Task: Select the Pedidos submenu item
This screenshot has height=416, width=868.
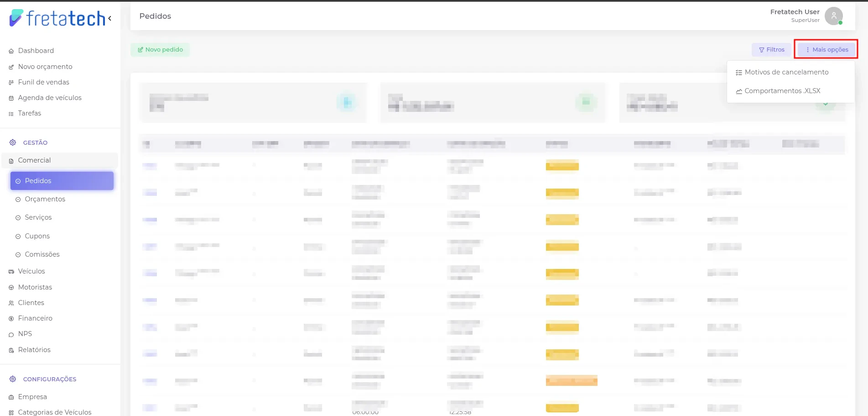Action: [x=62, y=181]
